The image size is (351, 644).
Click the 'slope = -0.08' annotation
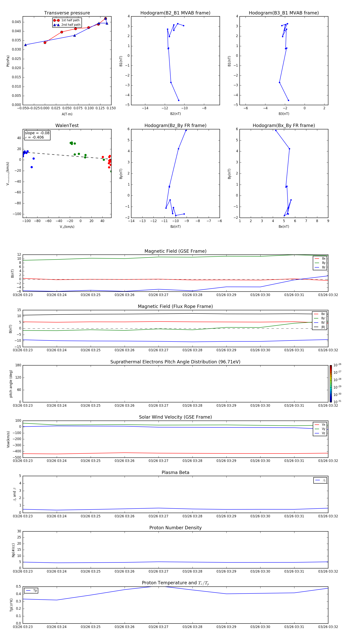(x=37, y=133)
